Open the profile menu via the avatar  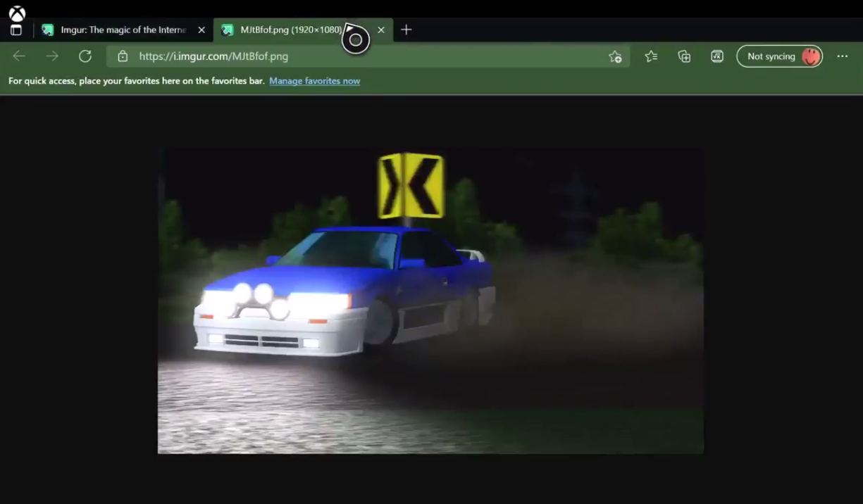tap(810, 56)
